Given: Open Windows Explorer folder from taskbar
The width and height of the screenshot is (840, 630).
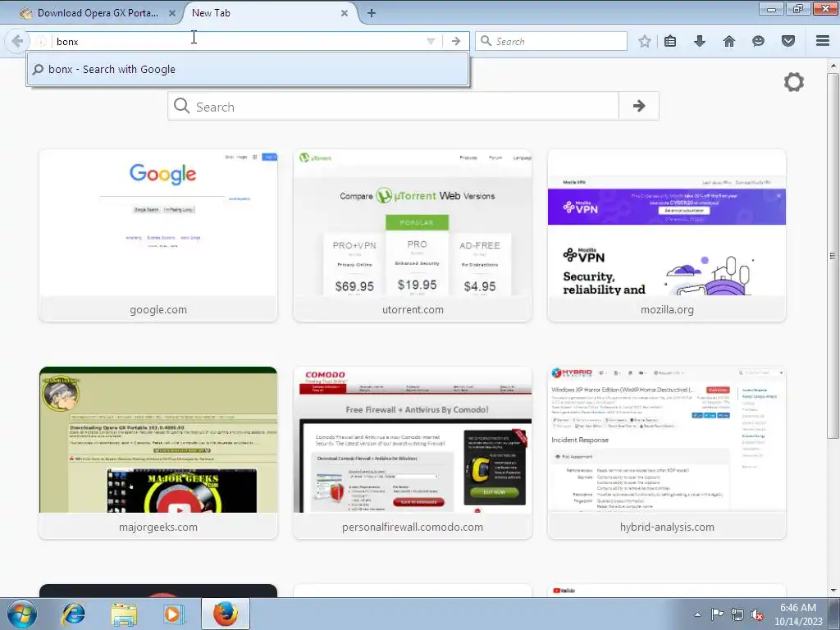Looking at the screenshot, I should [124, 614].
